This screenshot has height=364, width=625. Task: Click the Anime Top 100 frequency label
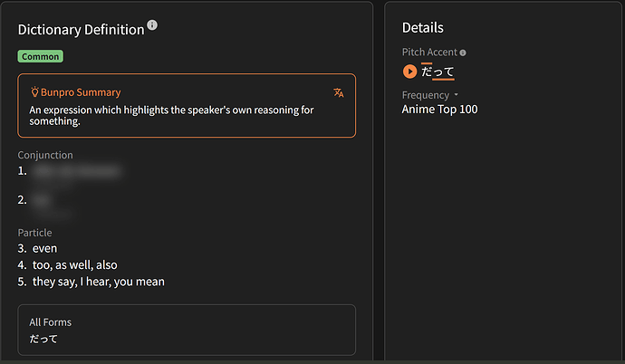(x=439, y=110)
